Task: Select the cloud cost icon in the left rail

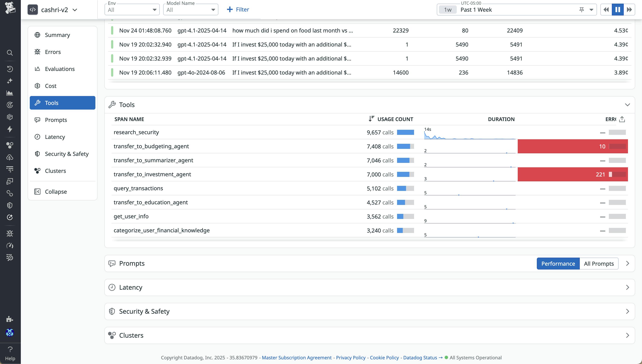Action: point(10,157)
